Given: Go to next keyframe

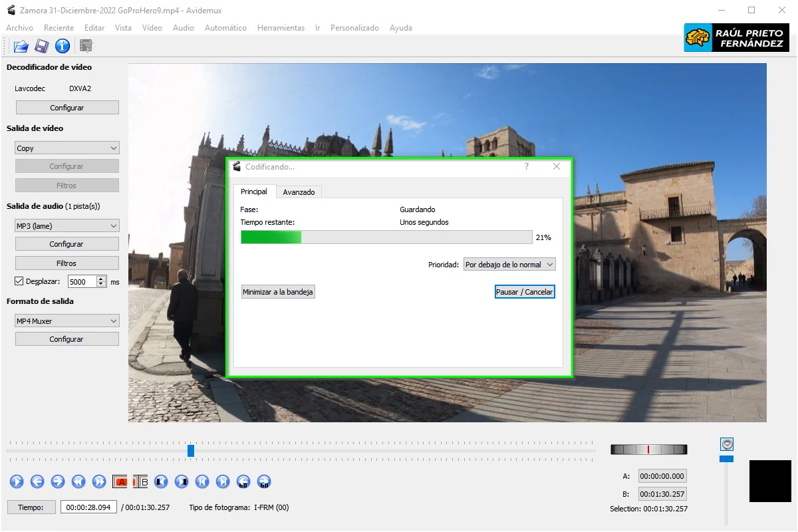Looking at the screenshot, I should [221, 481].
